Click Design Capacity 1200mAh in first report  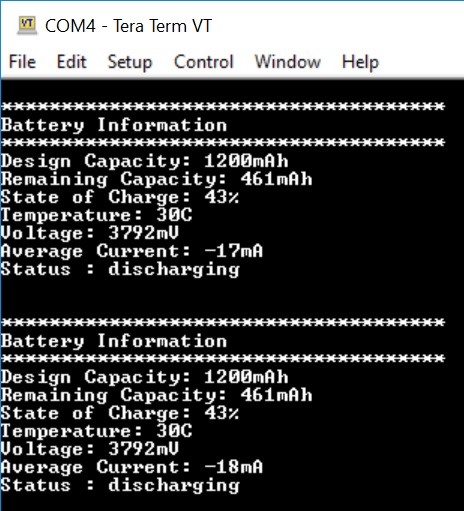(144, 162)
